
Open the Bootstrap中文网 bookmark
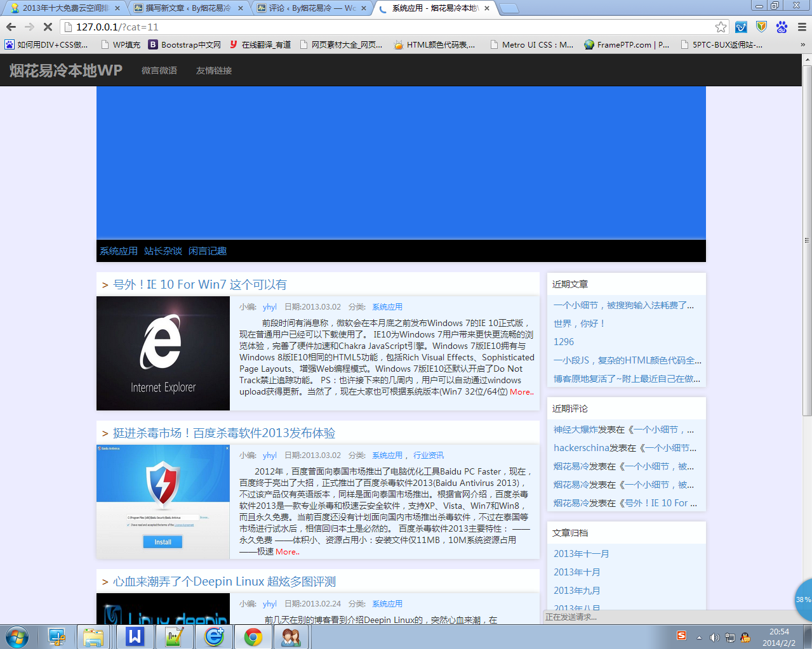(x=185, y=44)
